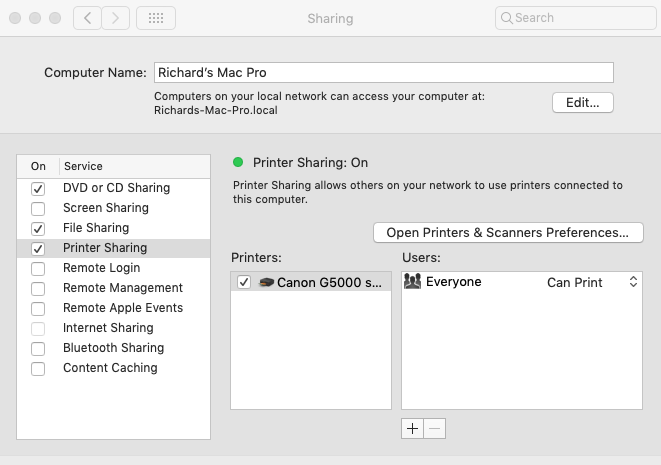The height and width of the screenshot is (465, 661).
Task: Enable Content Caching checkbox
Action: 38,368
